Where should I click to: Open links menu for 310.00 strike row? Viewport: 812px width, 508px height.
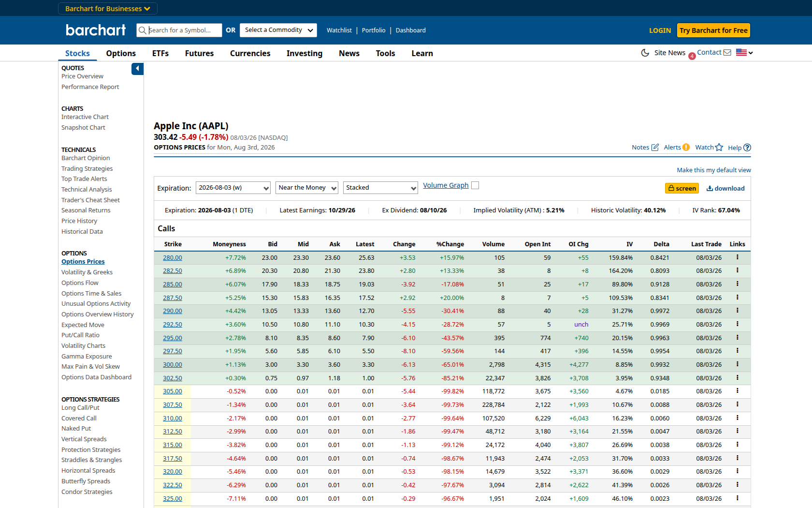738,418
